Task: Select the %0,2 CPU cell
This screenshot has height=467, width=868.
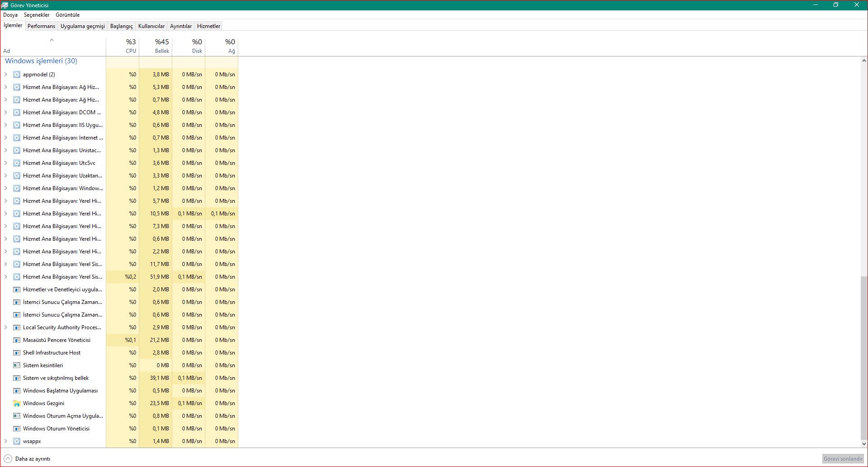Action: (x=123, y=277)
